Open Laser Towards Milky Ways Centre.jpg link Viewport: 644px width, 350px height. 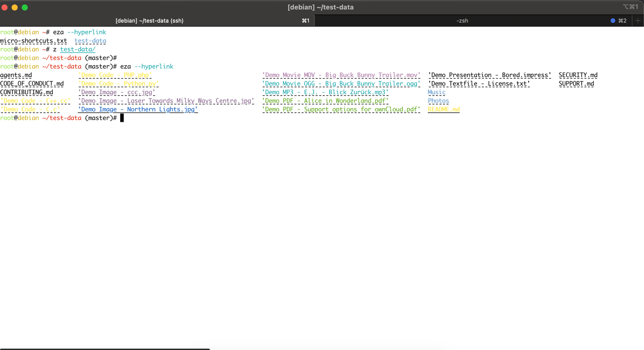point(166,101)
